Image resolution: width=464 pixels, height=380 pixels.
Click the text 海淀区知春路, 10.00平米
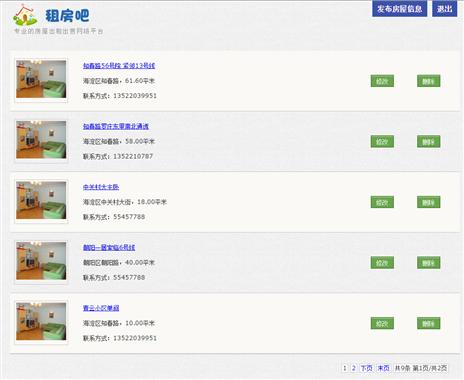(119, 323)
